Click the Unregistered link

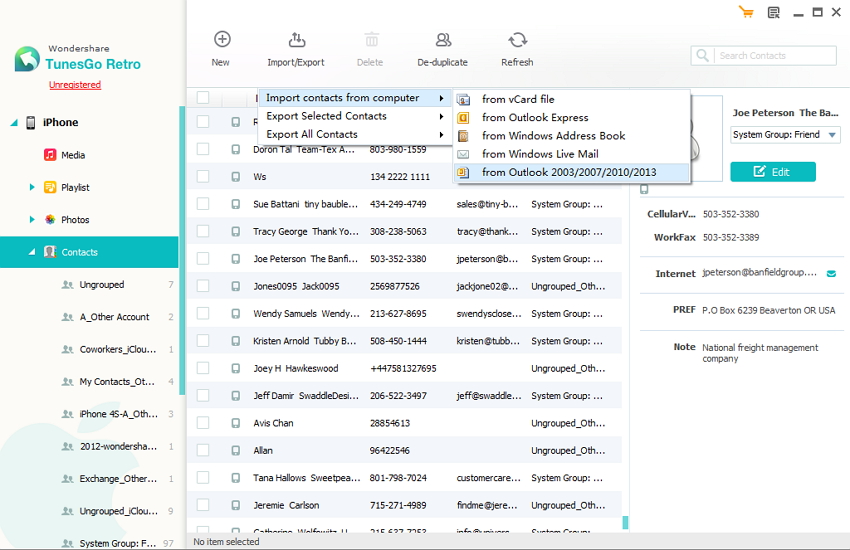point(75,85)
